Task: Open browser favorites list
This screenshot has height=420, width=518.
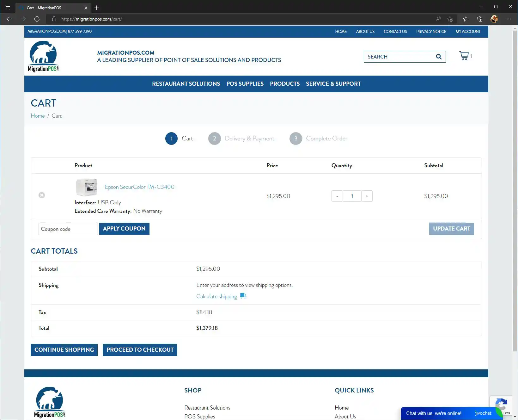Action: point(466,19)
